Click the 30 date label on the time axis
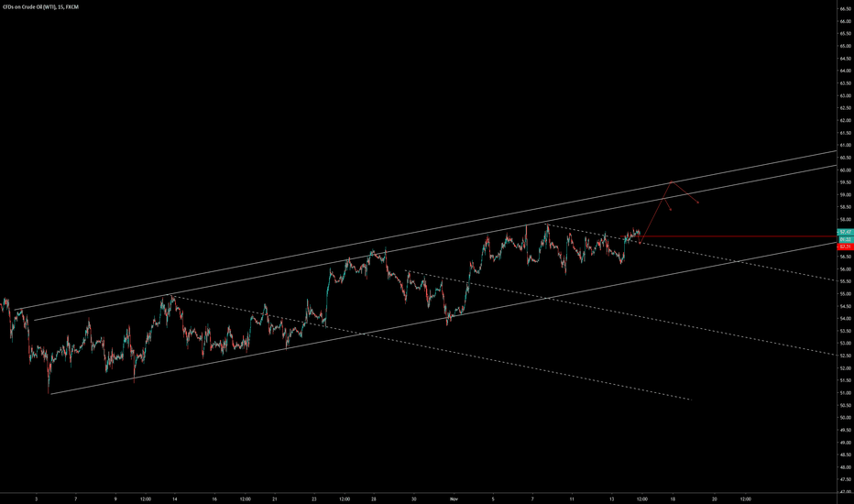Screen dimensions: 854x504 tap(414, 499)
